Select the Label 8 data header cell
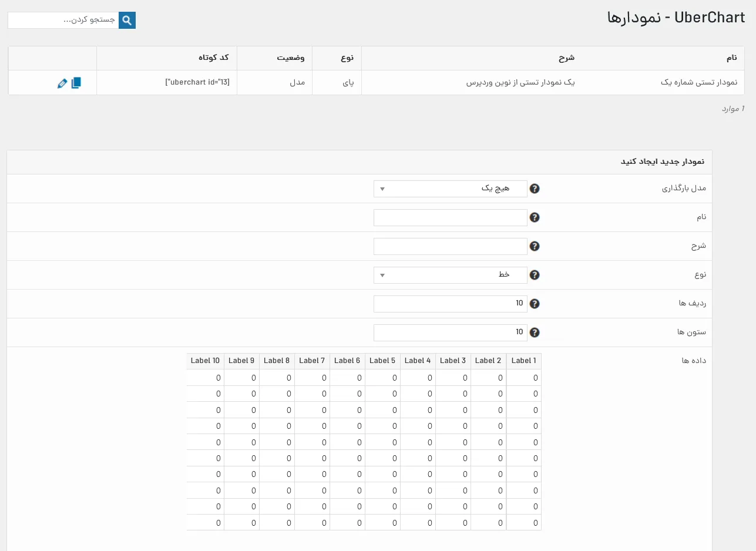The width and height of the screenshot is (756, 551). [277, 361]
